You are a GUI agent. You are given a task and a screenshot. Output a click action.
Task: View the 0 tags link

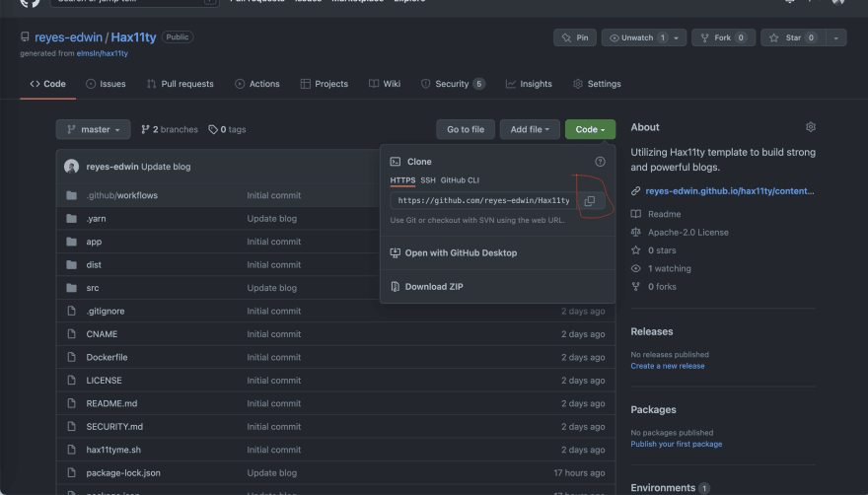[x=227, y=129]
